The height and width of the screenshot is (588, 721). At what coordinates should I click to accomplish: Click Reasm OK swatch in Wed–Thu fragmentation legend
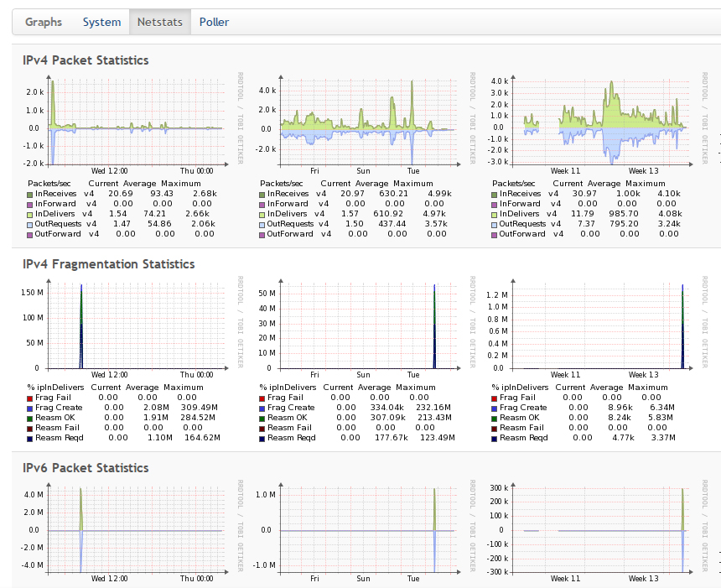[x=30, y=418]
